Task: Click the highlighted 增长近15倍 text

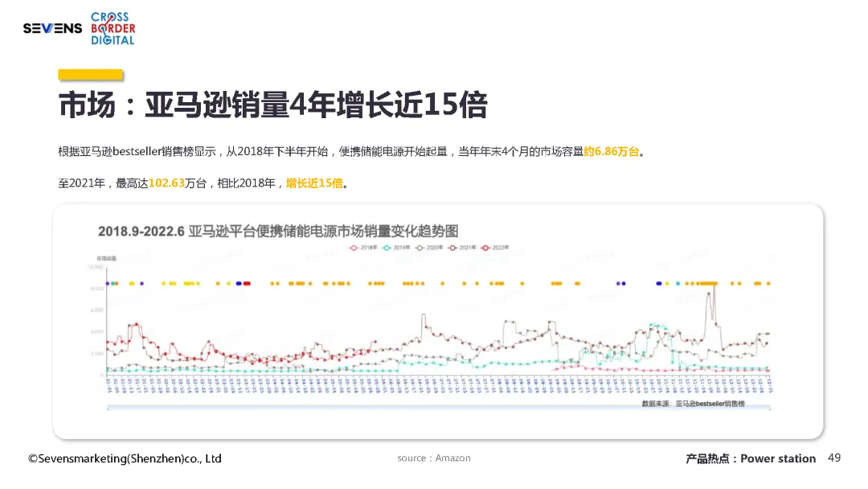Action: point(314,183)
